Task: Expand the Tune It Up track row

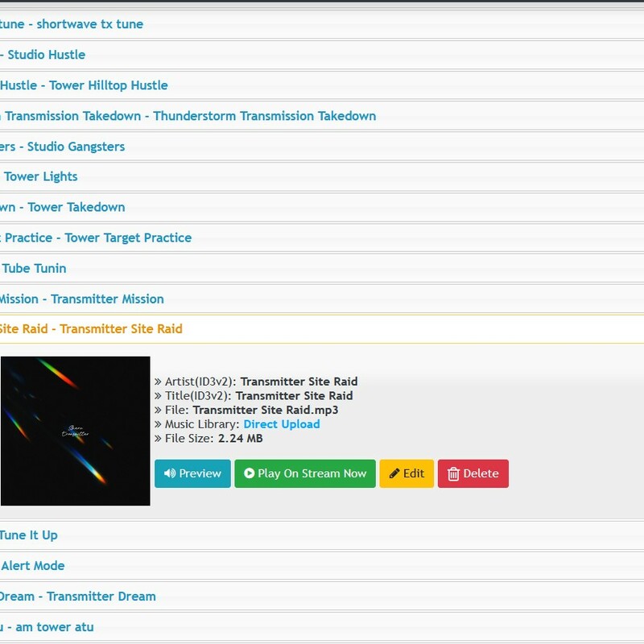Action: [322, 535]
